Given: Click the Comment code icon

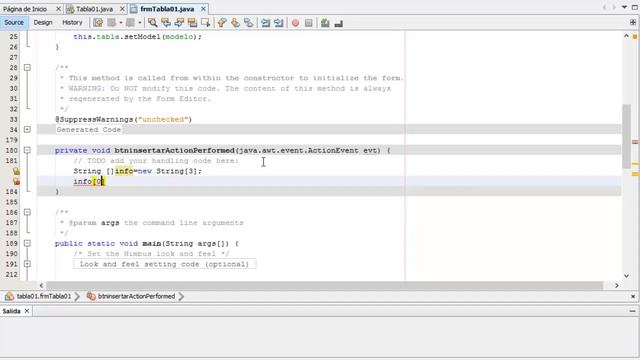Looking at the screenshot, I should 325,23.
